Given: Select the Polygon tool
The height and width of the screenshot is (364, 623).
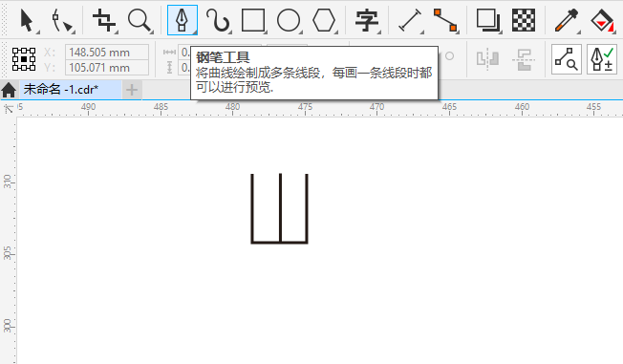Looking at the screenshot, I should (x=324, y=20).
